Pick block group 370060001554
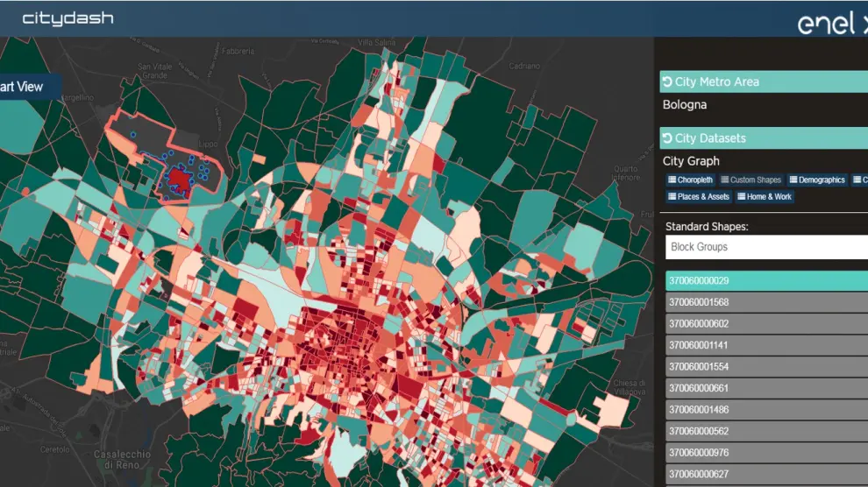Image resolution: width=868 pixels, height=487 pixels. tap(765, 367)
